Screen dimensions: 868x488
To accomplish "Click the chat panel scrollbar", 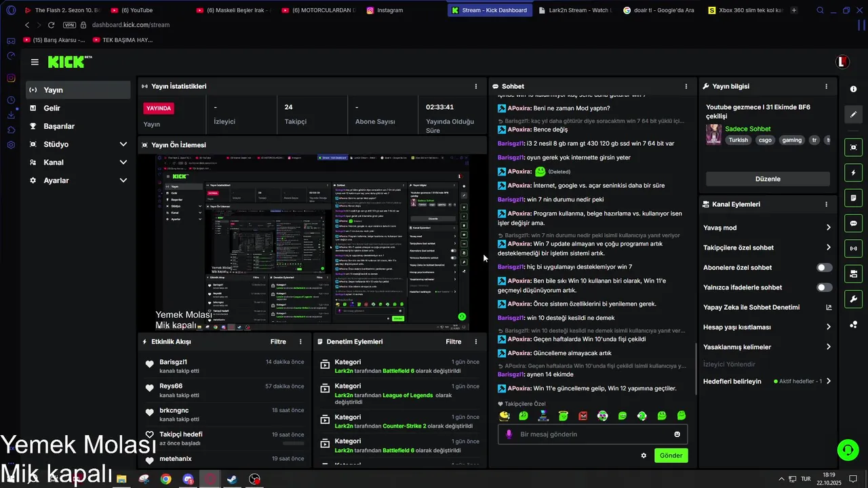I will click(x=695, y=371).
